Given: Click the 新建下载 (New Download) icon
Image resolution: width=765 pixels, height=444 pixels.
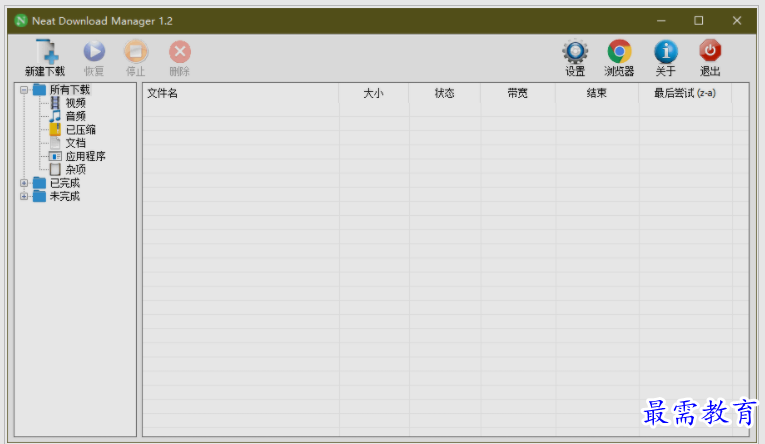Looking at the screenshot, I should point(47,51).
